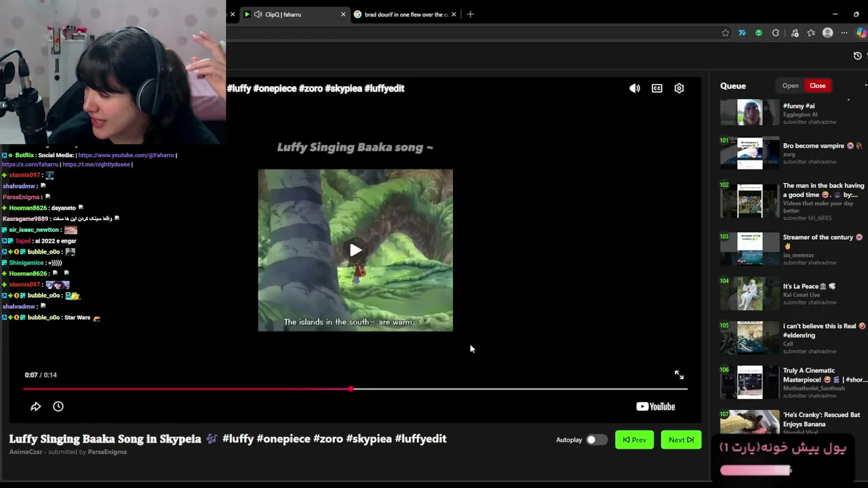Open the Copilot sidebar icon

point(861,33)
